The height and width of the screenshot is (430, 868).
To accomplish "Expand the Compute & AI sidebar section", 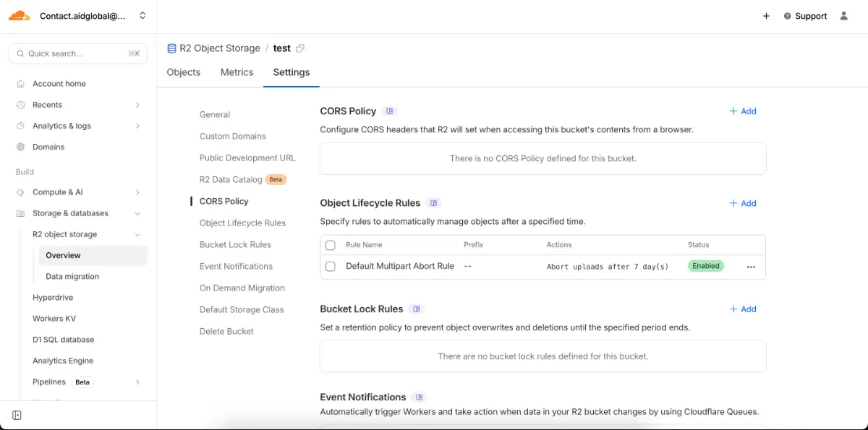I will (x=137, y=192).
